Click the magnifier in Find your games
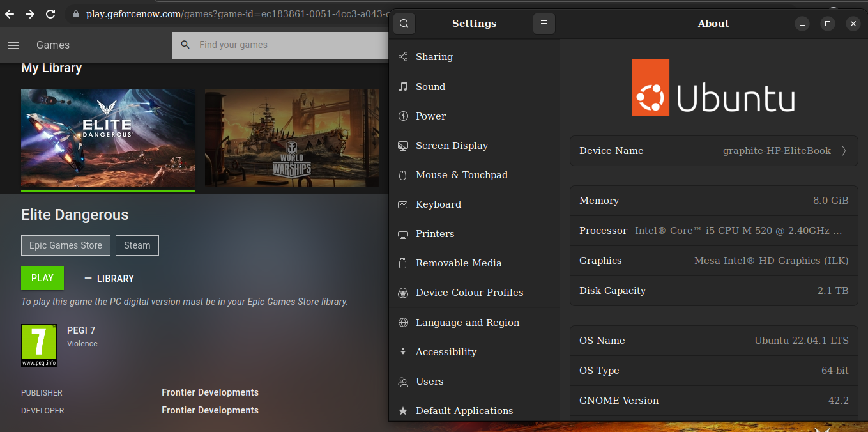This screenshot has width=868, height=432. tap(186, 45)
